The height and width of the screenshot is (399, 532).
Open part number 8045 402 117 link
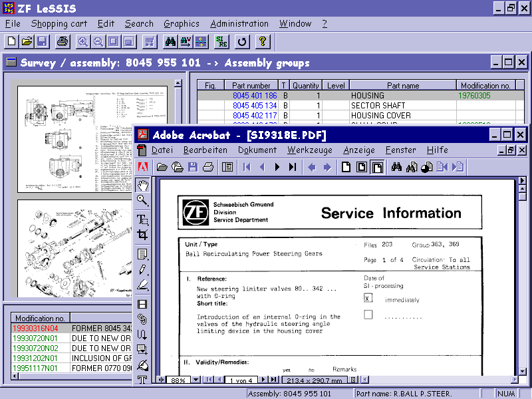pyautogui.click(x=255, y=115)
